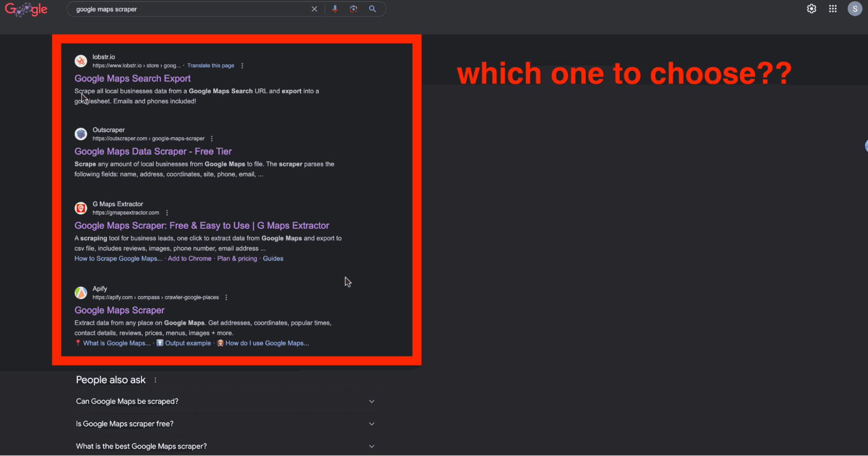
Task: Open more options for lobstr.io result
Action: pyautogui.click(x=242, y=66)
